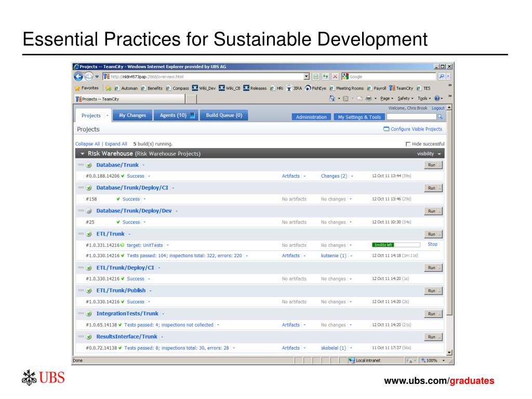Collapse the ResultsInterface/Trunk configuration handle
Image resolution: width=532 pixels, height=399 pixels.
coord(81,337)
